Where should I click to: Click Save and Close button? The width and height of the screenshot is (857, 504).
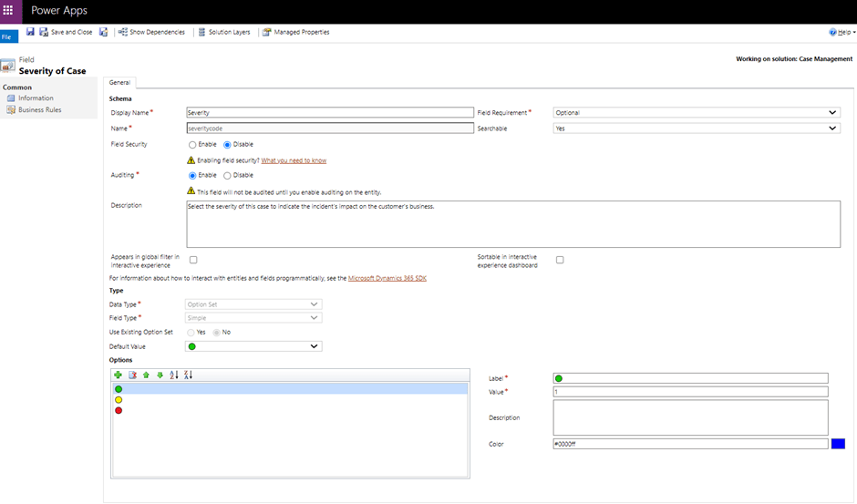[66, 32]
